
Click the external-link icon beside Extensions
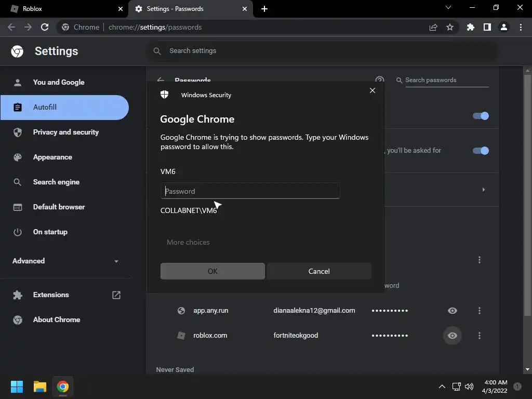116,295
